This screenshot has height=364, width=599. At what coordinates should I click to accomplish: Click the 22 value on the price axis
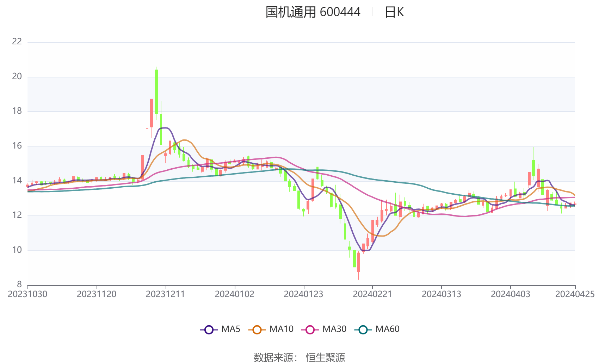tap(17, 42)
